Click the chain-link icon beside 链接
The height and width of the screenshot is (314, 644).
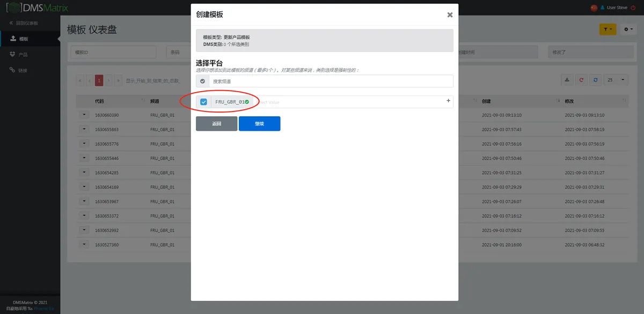coord(13,70)
